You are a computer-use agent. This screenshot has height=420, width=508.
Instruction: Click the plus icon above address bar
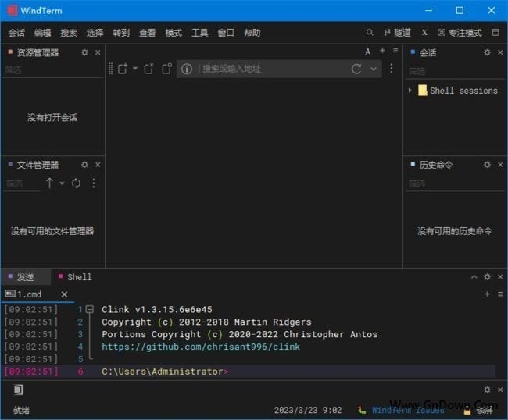(x=382, y=51)
